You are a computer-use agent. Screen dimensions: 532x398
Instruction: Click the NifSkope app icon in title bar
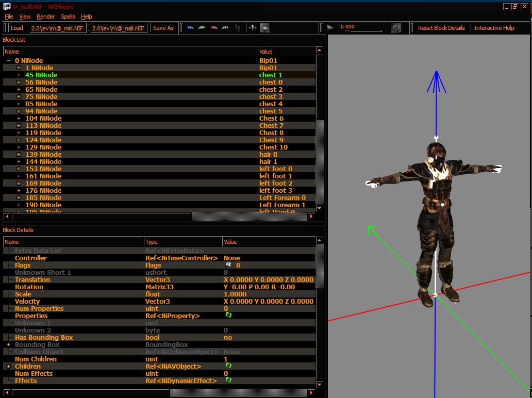tap(7, 7)
